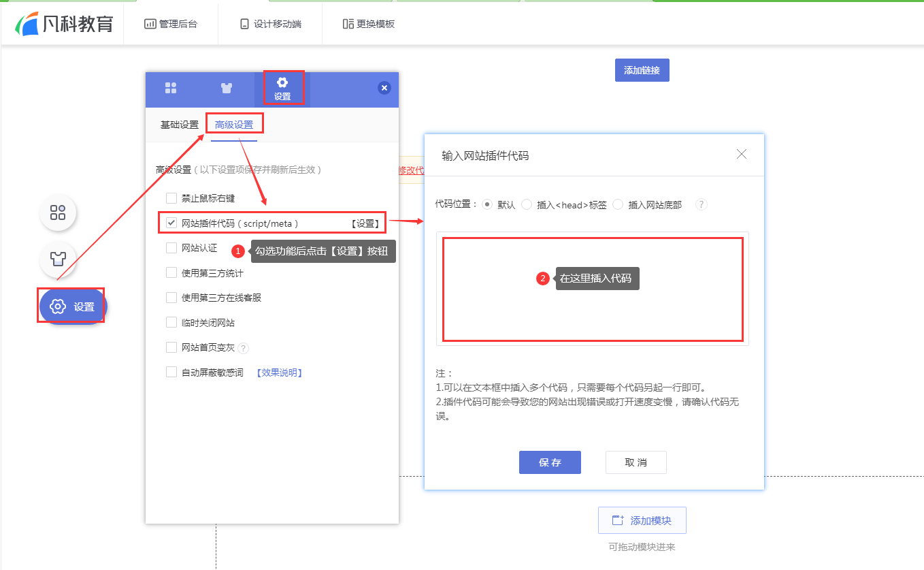Image resolution: width=924 pixels, height=570 pixels.
Task: Click into the plugin code text area
Action: [x=593, y=289]
